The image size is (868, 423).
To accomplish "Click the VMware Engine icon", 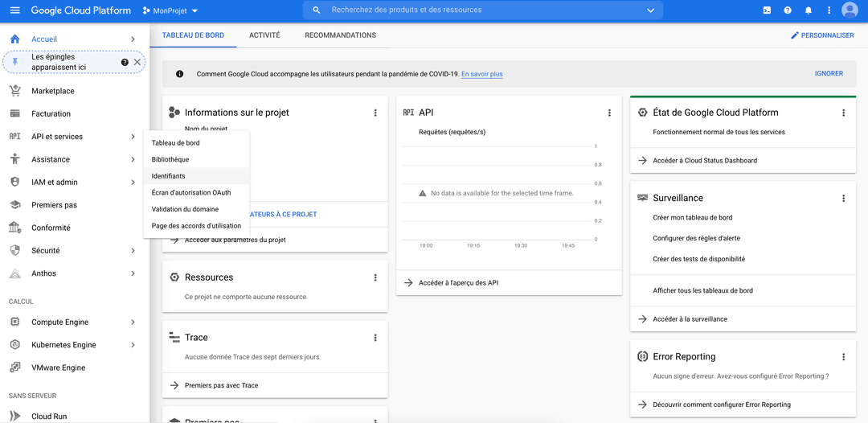I will [x=15, y=368].
